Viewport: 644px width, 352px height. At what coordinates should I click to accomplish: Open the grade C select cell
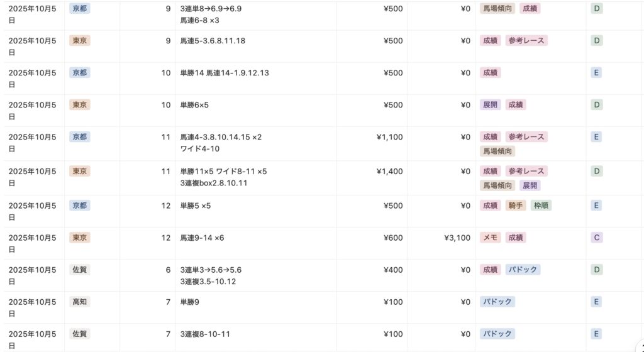pyautogui.click(x=597, y=238)
